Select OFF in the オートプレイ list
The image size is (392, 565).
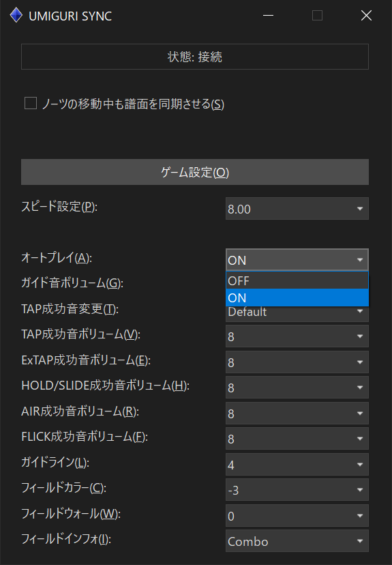click(297, 280)
